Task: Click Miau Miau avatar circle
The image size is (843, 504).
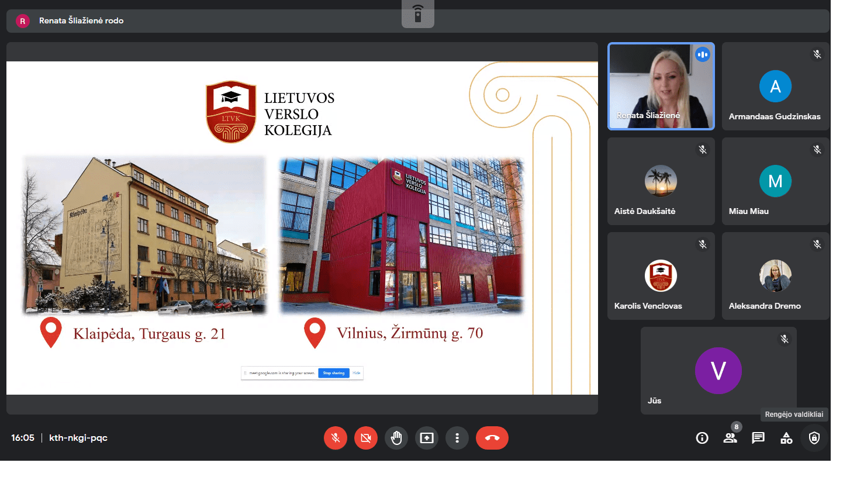Action: pos(775,181)
